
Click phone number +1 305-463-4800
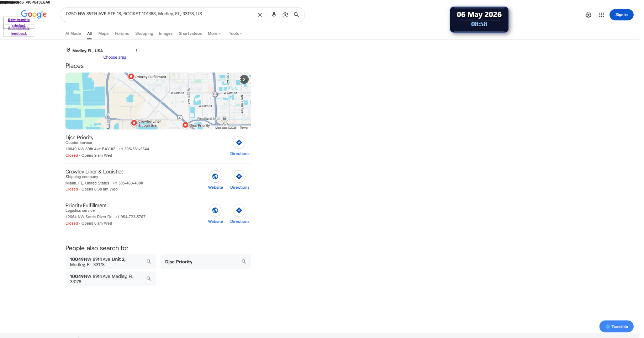pos(128,183)
